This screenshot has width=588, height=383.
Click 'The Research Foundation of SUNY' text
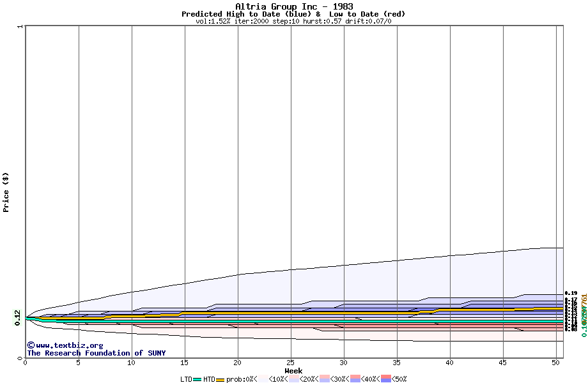pos(97,353)
